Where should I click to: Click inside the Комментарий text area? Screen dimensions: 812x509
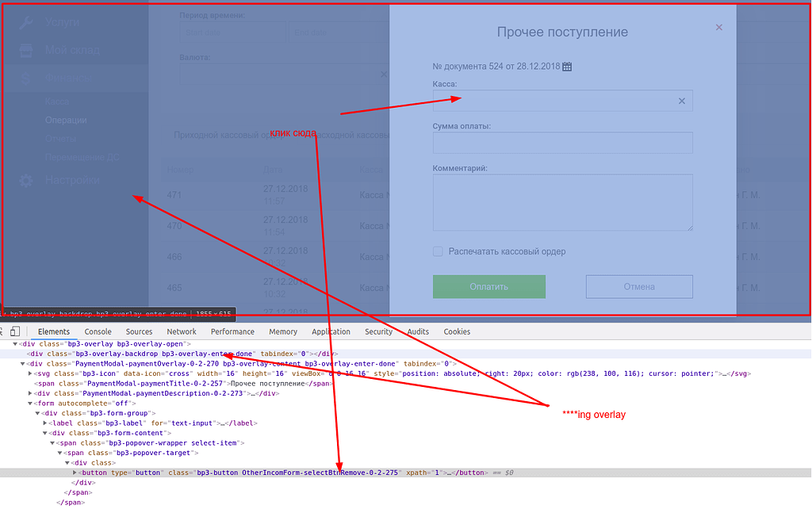(562, 202)
